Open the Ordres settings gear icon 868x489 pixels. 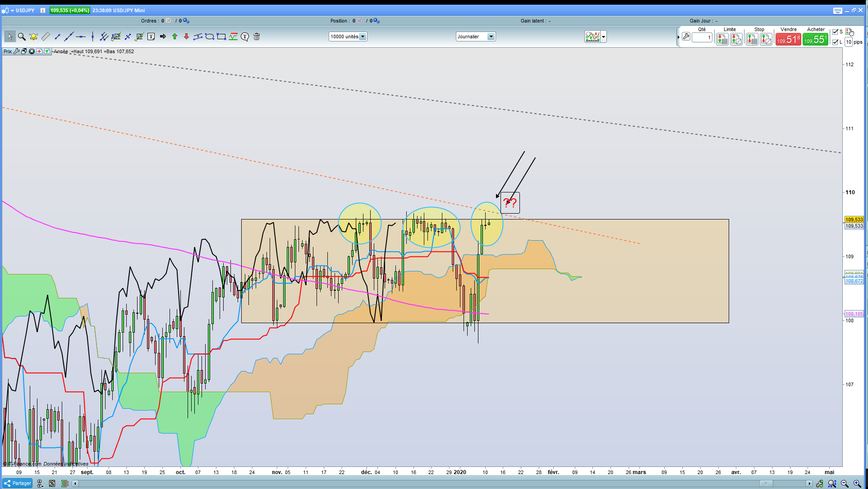click(x=186, y=21)
